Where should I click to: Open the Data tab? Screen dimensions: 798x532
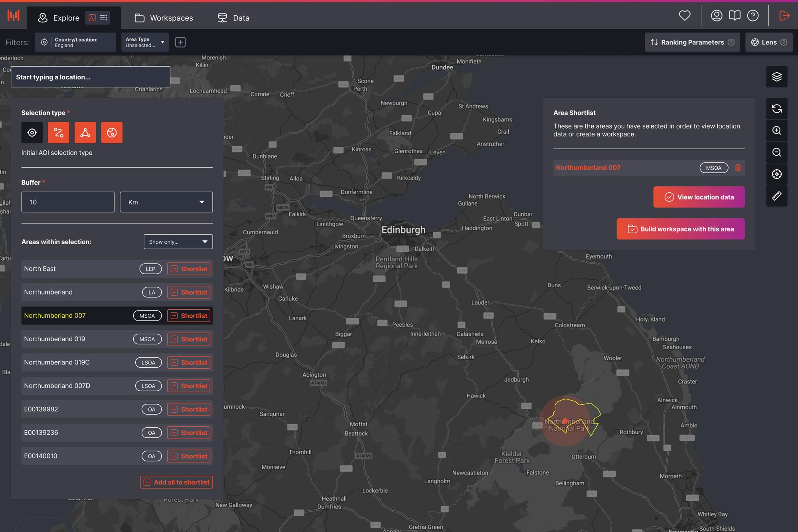pyautogui.click(x=233, y=18)
